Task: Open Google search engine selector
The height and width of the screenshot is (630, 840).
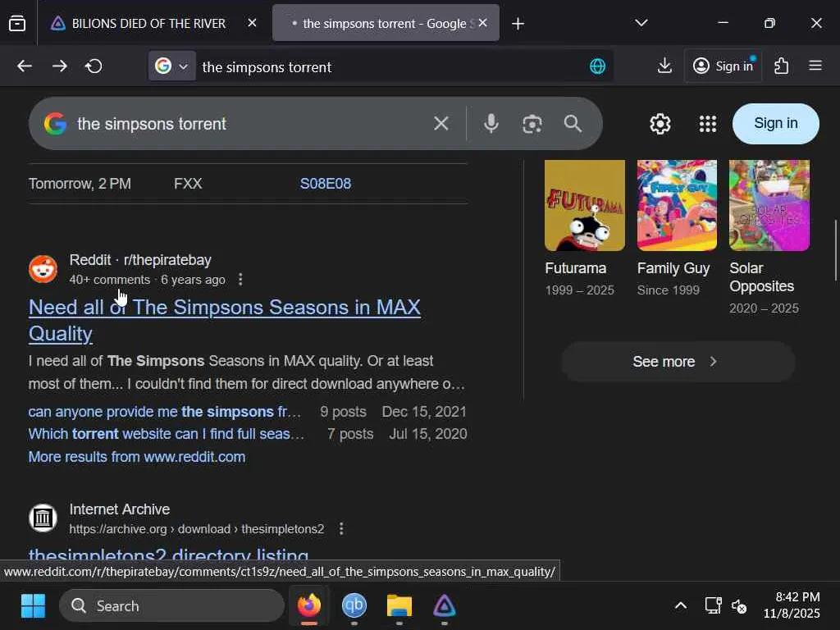Action: coord(171,66)
